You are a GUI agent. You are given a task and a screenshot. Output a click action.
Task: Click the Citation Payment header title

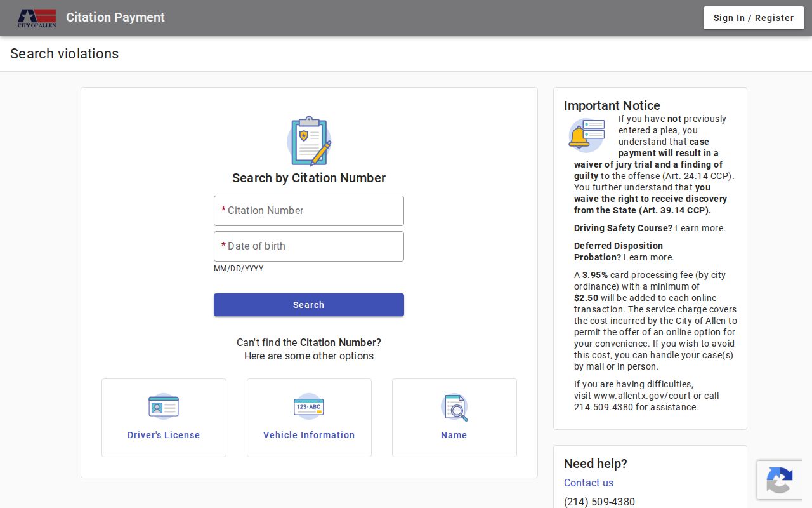pyautogui.click(x=115, y=17)
